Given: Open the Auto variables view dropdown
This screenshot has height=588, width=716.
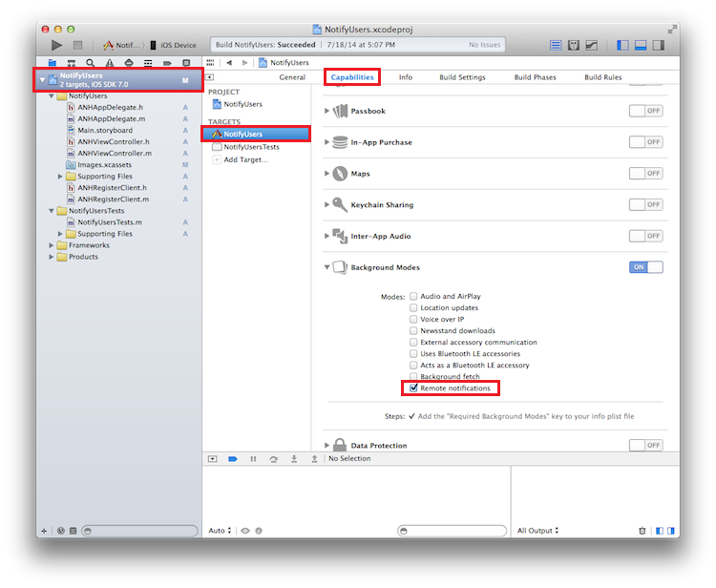Looking at the screenshot, I should pyautogui.click(x=221, y=531).
